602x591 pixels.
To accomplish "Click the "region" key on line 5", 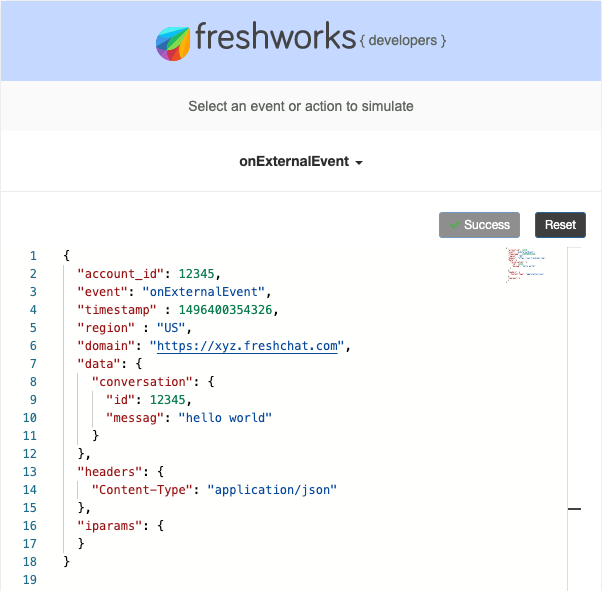I will (x=106, y=328).
